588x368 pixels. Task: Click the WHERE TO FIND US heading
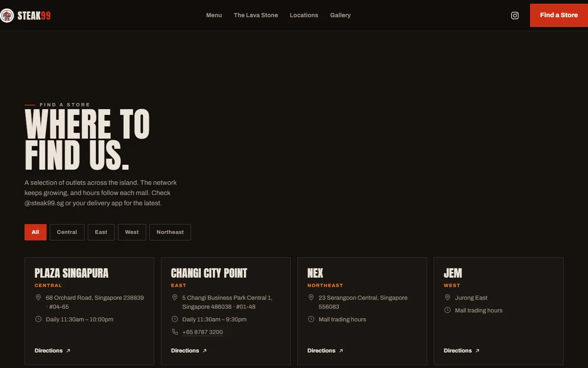(x=87, y=139)
